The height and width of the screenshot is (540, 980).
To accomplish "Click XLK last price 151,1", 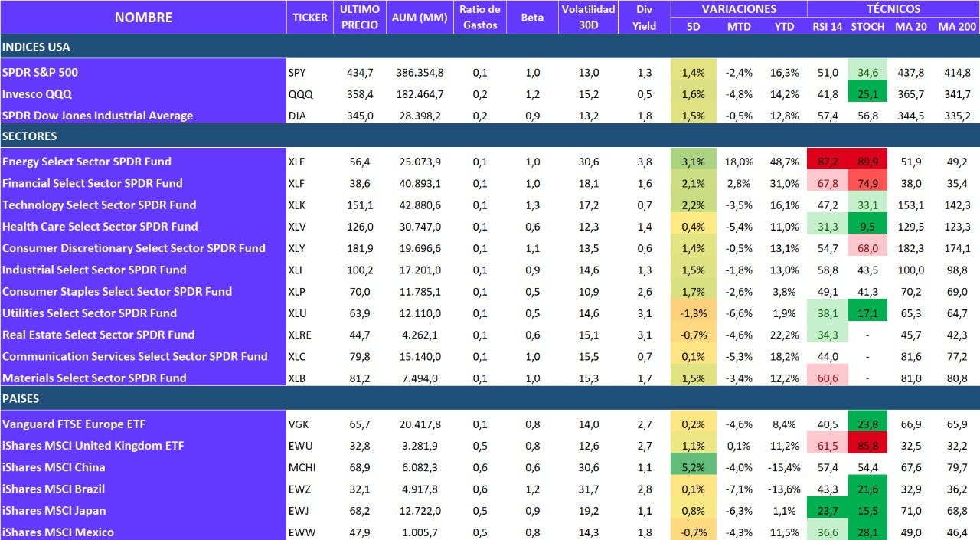I will point(360,205).
